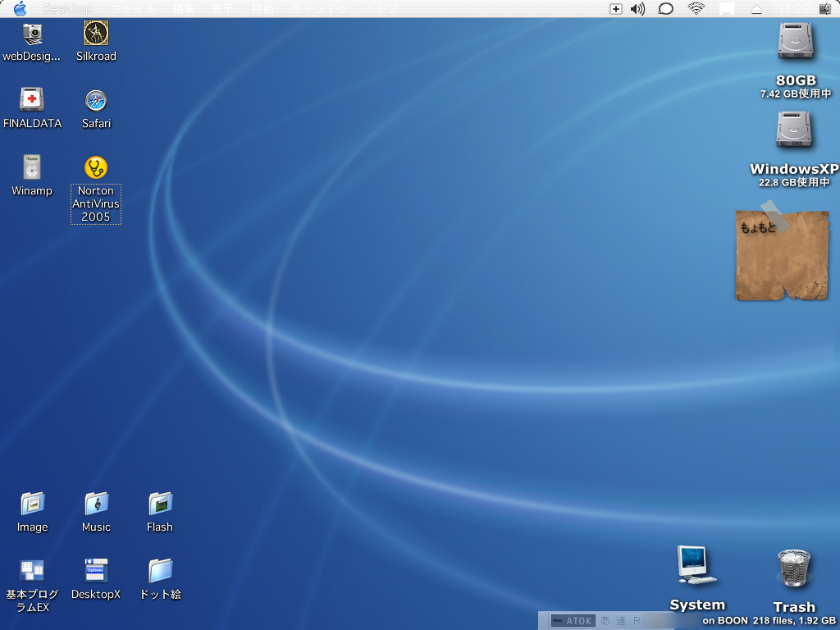Open the speaker volume icon
Screen dimensions: 840x630
637,8
